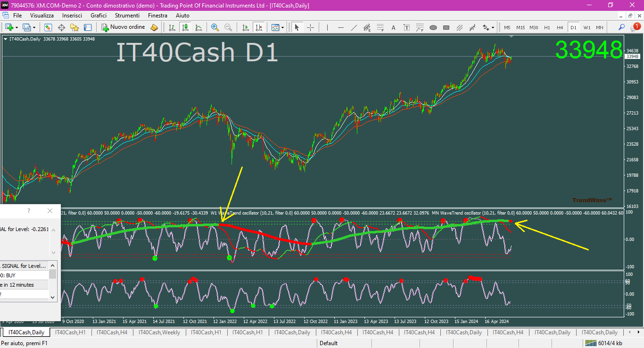644x348 pixels.
Task: Toggle chart shift from right border
Action: (x=258, y=27)
